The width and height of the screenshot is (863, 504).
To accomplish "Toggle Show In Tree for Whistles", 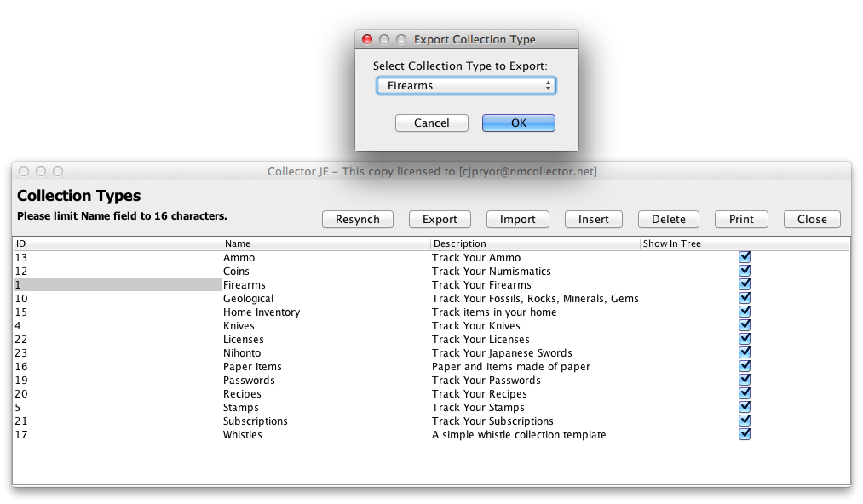I will 745,434.
